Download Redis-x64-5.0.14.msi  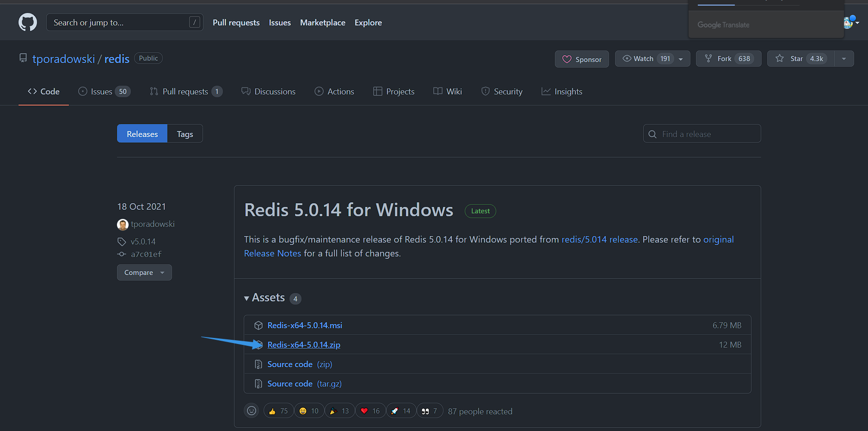pyautogui.click(x=305, y=325)
